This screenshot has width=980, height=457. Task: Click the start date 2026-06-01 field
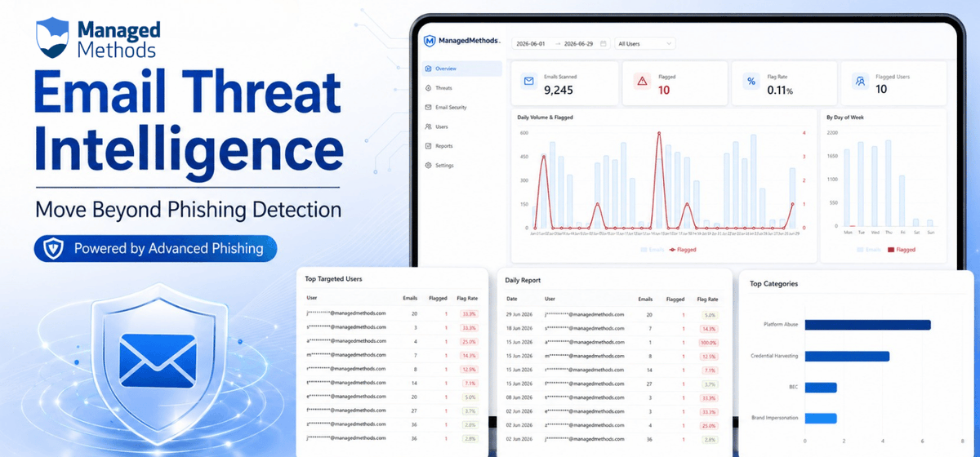[532, 43]
